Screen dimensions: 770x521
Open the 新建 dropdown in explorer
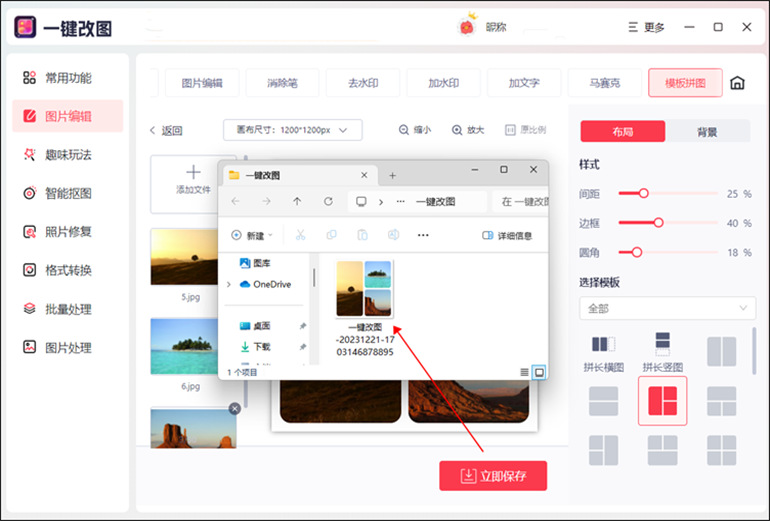(251, 236)
